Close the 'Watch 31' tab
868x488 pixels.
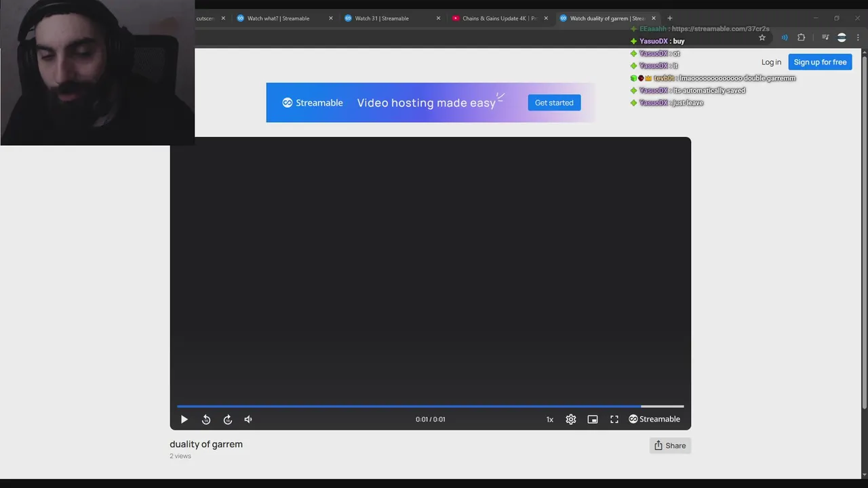pos(438,18)
